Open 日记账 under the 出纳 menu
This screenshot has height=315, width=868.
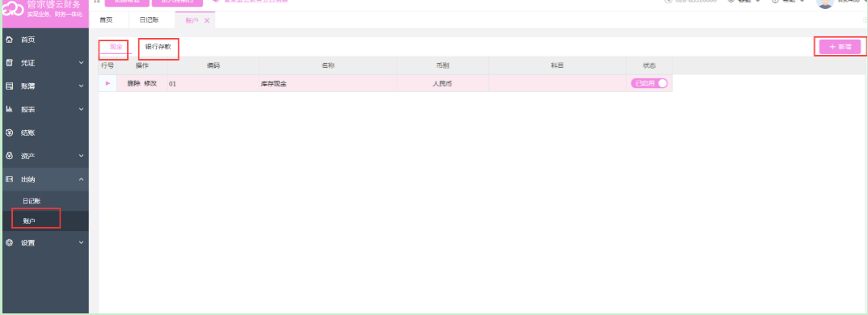[32, 201]
